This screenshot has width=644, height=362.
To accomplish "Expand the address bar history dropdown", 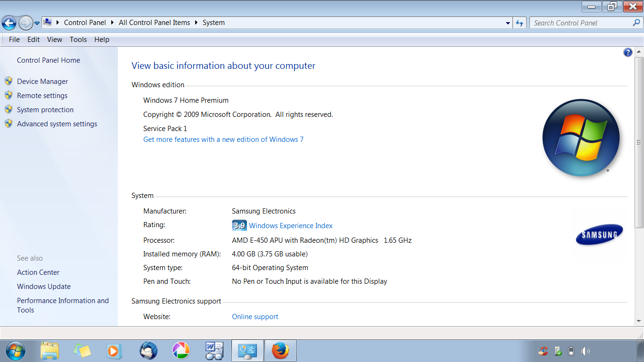I will click(508, 23).
